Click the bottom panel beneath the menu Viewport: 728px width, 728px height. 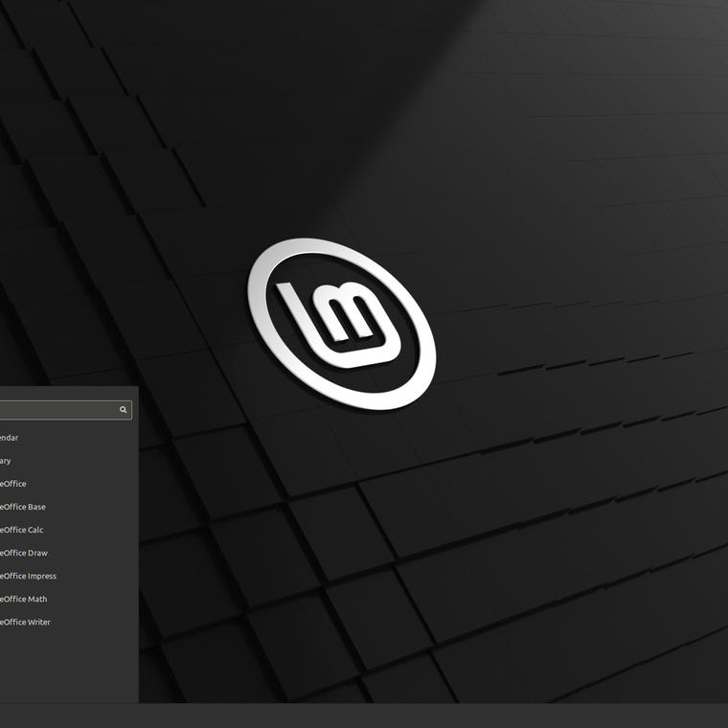point(67,716)
